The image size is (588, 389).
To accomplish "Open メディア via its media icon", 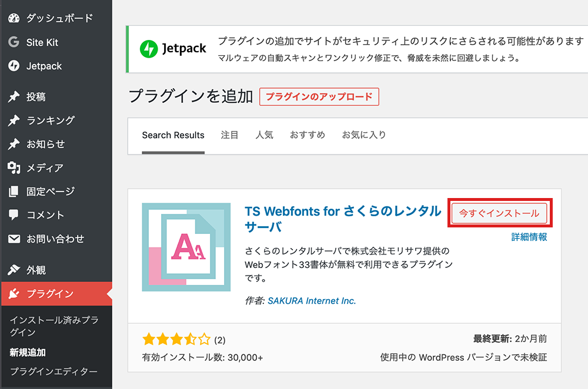I will [x=14, y=167].
